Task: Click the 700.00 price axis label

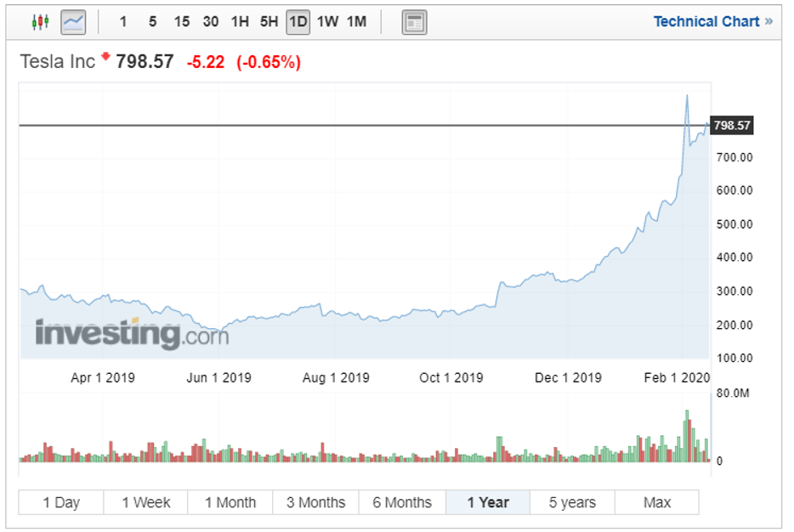Action: pyautogui.click(x=734, y=157)
